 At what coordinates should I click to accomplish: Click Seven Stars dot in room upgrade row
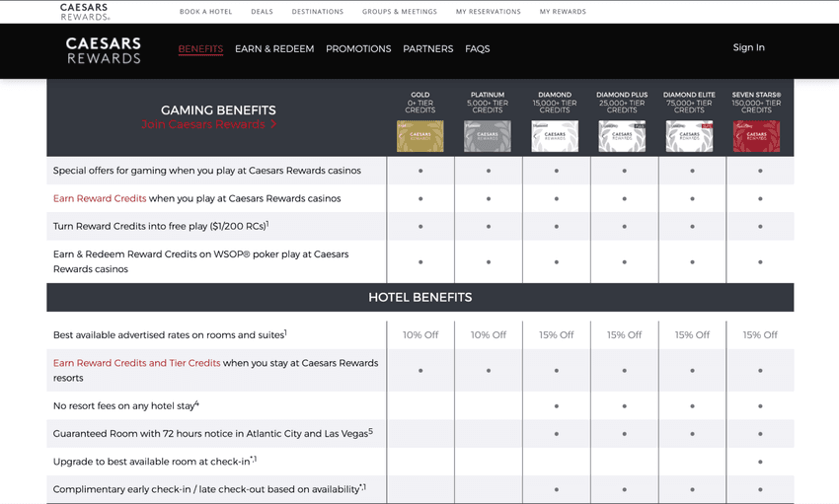760,462
